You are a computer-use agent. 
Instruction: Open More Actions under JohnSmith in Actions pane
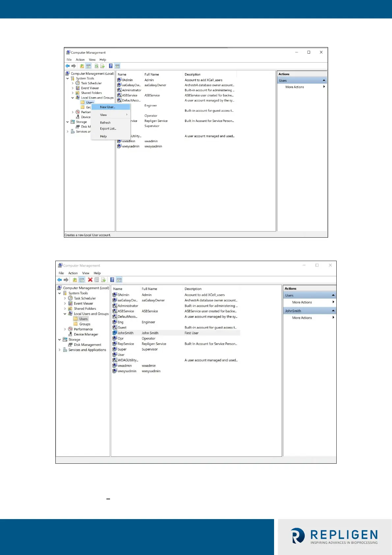pos(310,318)
